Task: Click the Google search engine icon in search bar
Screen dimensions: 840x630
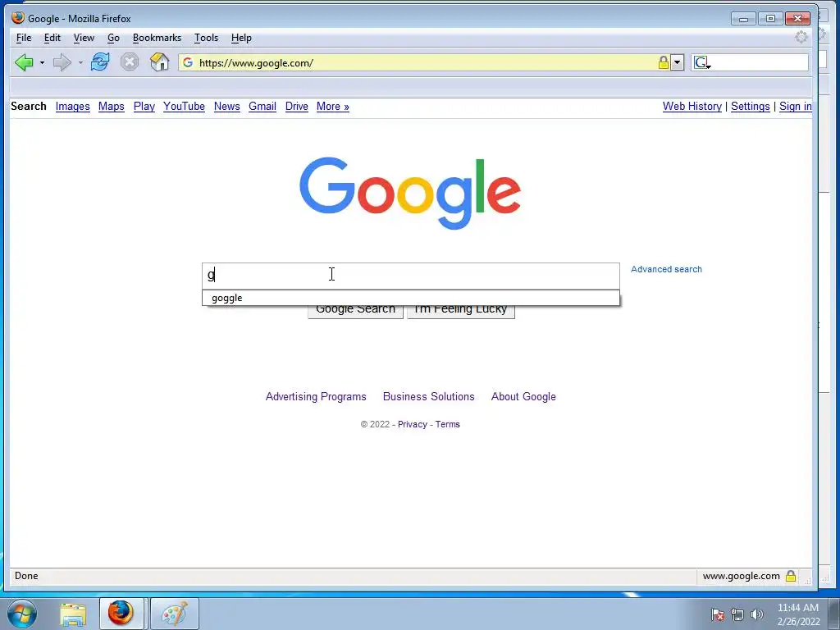Action: 701,62
